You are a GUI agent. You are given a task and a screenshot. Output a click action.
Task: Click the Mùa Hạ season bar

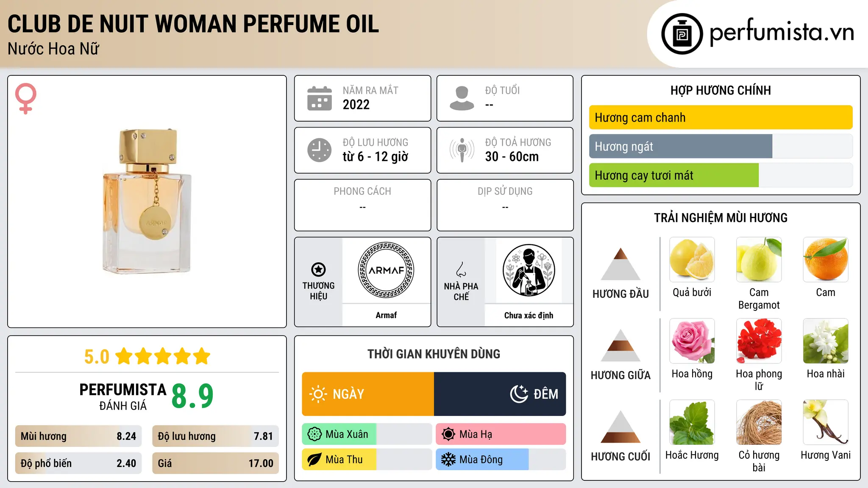click(501, 434)
